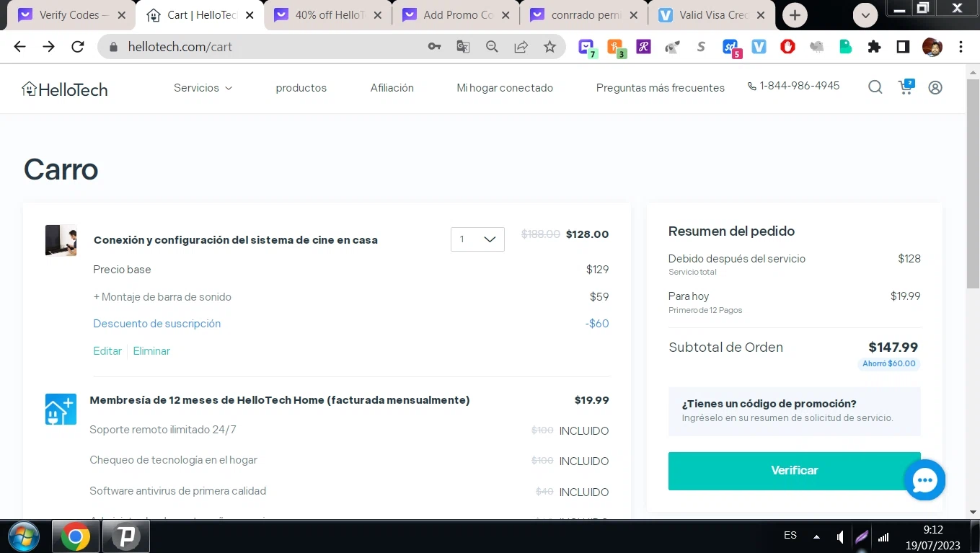This screenshot has width=980, height=553.
Task: Open the gray bird extension
Action: (816, 47)
